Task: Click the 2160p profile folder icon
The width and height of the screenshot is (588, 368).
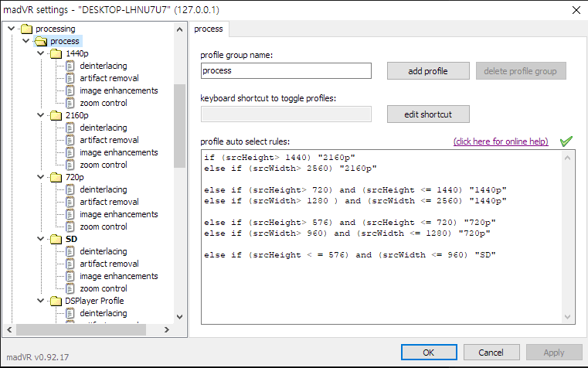Action: [56, 115]
